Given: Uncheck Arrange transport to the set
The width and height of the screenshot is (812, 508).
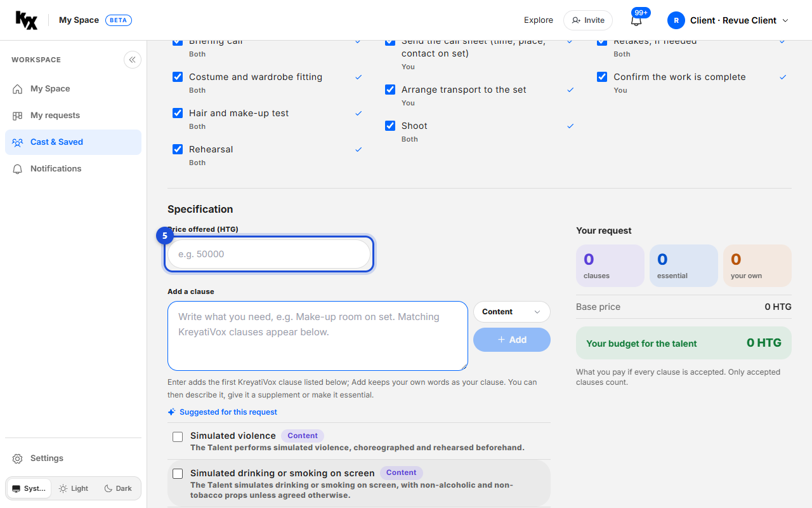Looking at the screenshot, I should 390,90.
